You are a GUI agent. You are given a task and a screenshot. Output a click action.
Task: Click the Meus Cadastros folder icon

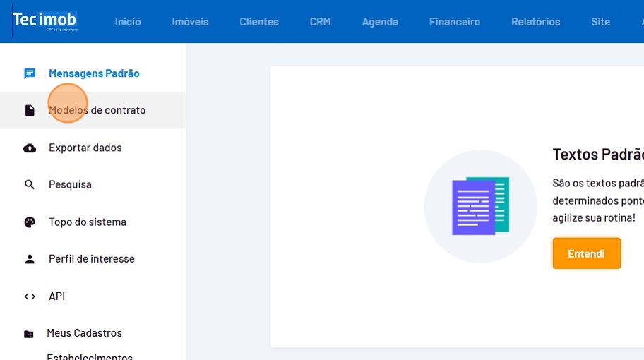[29, 334]
